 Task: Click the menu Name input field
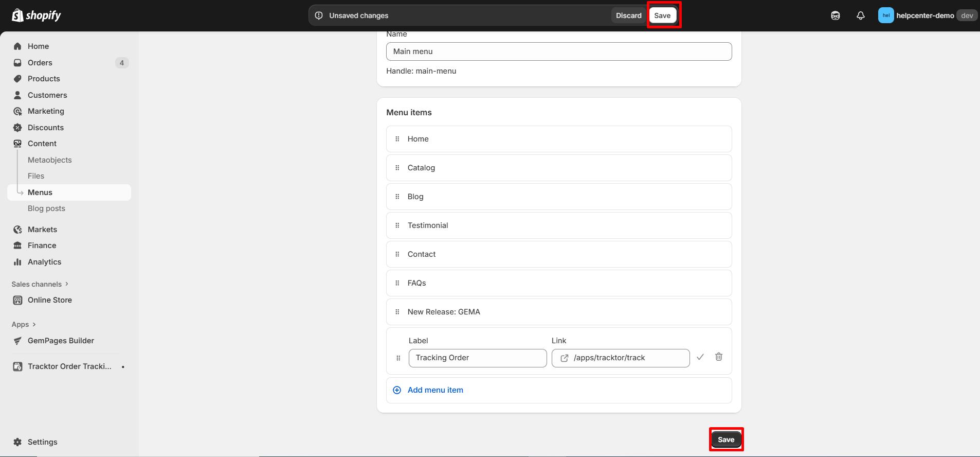558,51
